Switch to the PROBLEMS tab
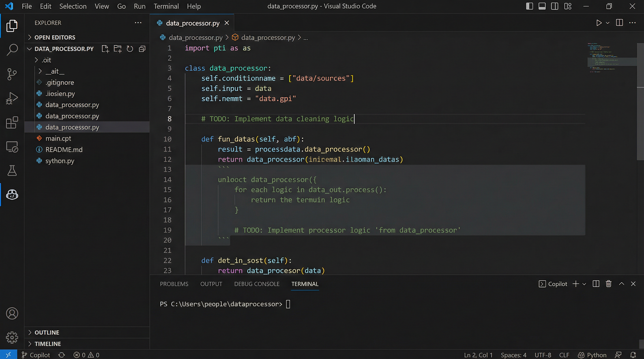 tap(174, 284)
